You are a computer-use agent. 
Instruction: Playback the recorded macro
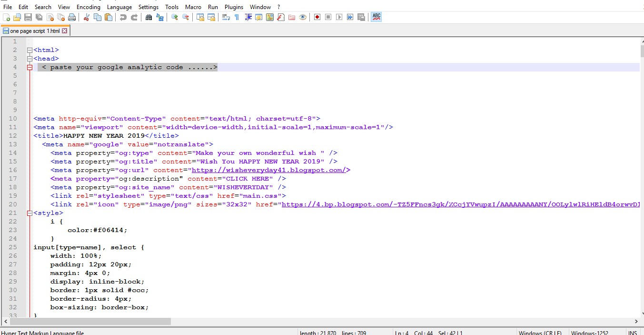tap(339, 17)
